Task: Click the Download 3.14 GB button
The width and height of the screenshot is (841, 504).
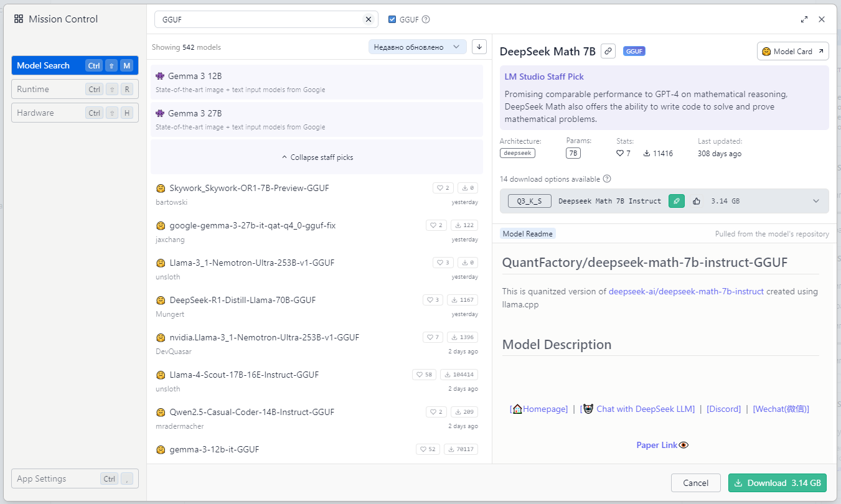Action: [x=777, y=483]
